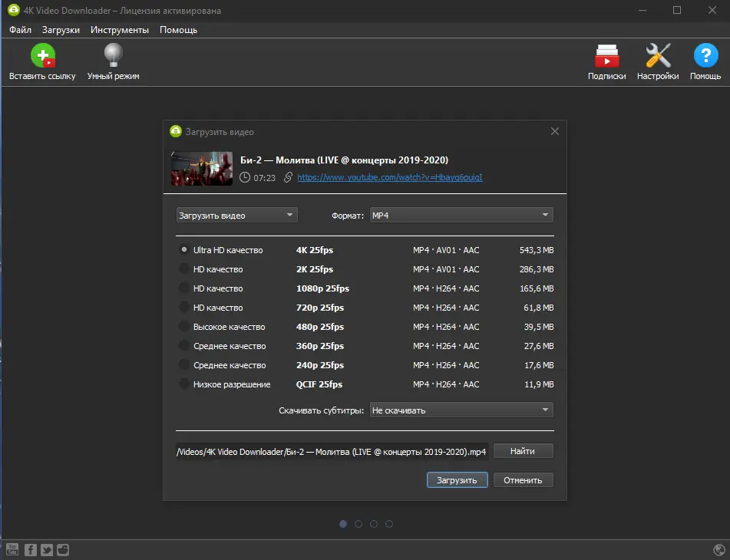
Task: Click the 39,5 MB file size
Action: (x=539, y=327)
